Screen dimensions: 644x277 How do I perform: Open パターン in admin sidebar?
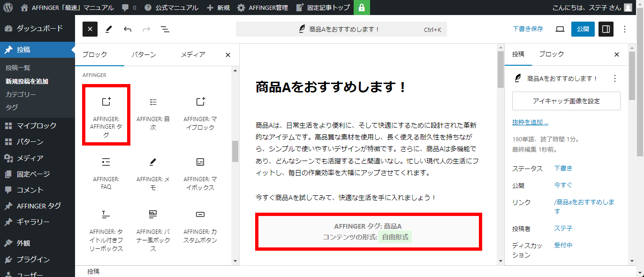coord(38,142)
